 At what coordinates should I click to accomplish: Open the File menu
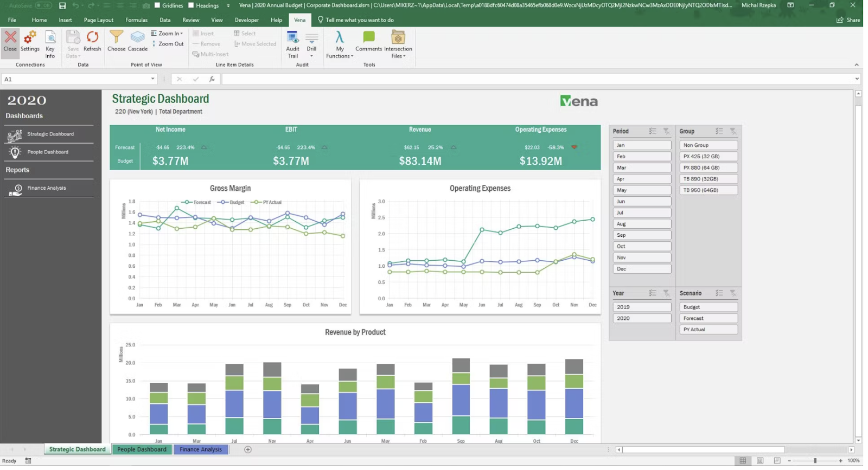point(12,20)
